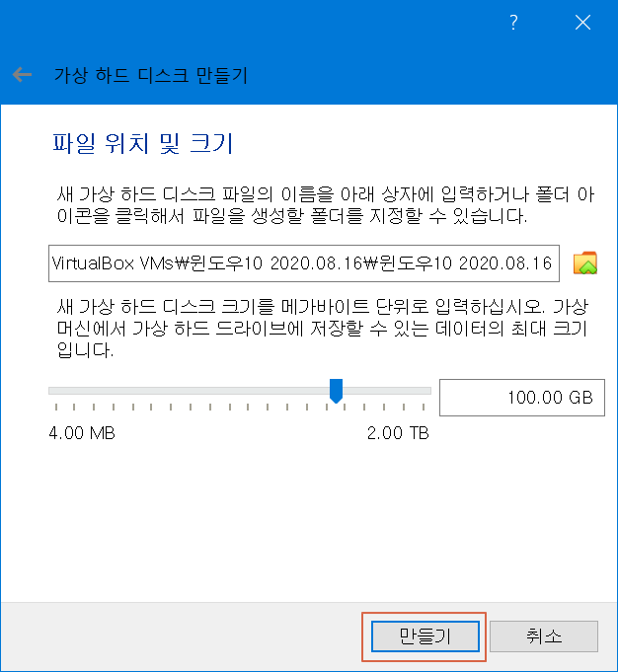Screen dimensions: 618x672
Task: Click the last tick mark under slider
Action: click(424, 407)
